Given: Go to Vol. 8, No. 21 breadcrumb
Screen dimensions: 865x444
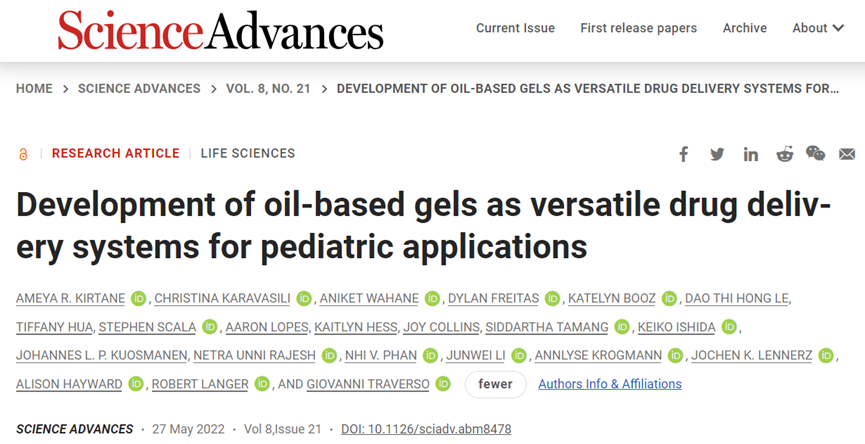Looking at the screenshot, I should pyautogui.click(x=268, y=89).
